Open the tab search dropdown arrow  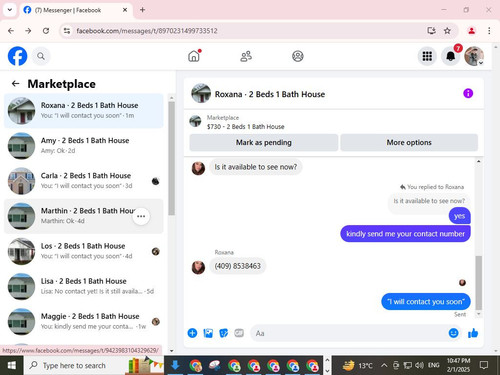(x=10, y=10)
